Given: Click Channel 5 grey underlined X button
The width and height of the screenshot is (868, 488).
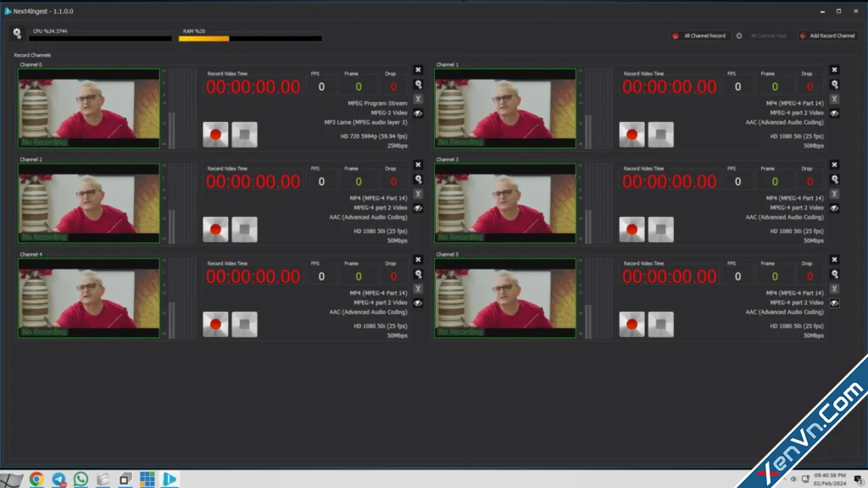Looking at the screenshot, I should point(834,288).
